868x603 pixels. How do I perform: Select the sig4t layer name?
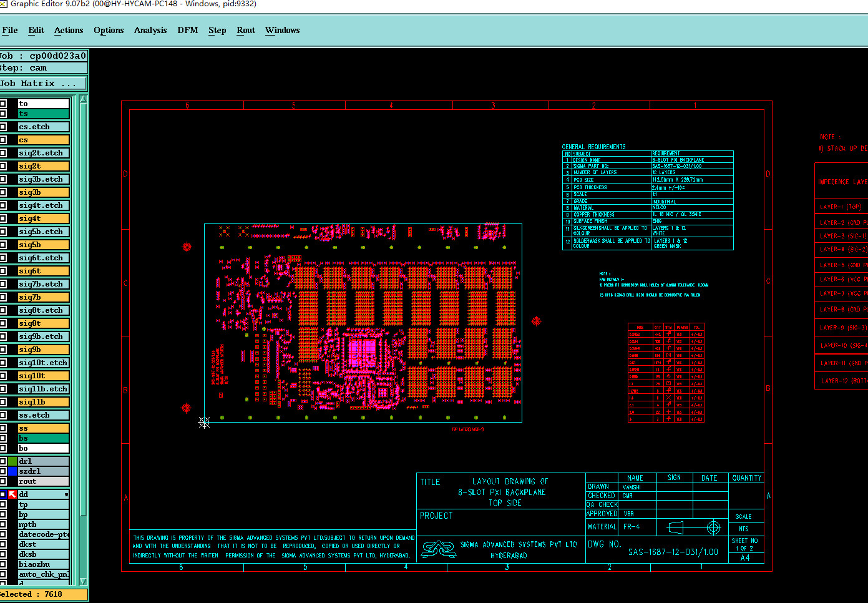tap(44, 218)
